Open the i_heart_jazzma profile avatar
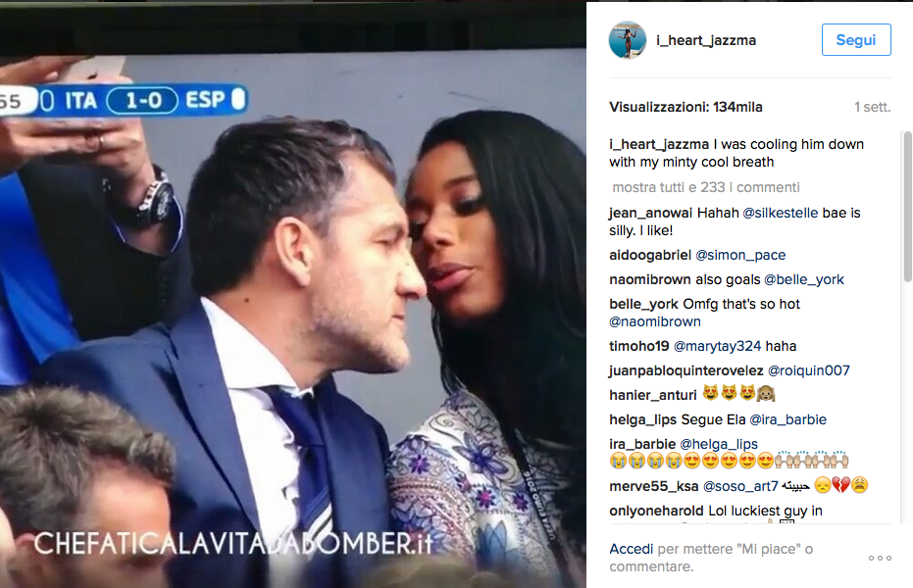Viewport: 913px width, 588px height. click(627, 39)
